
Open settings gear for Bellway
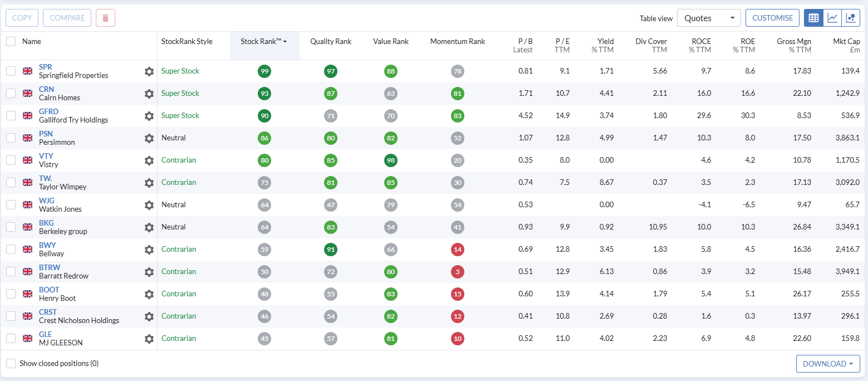pos(149,250)
